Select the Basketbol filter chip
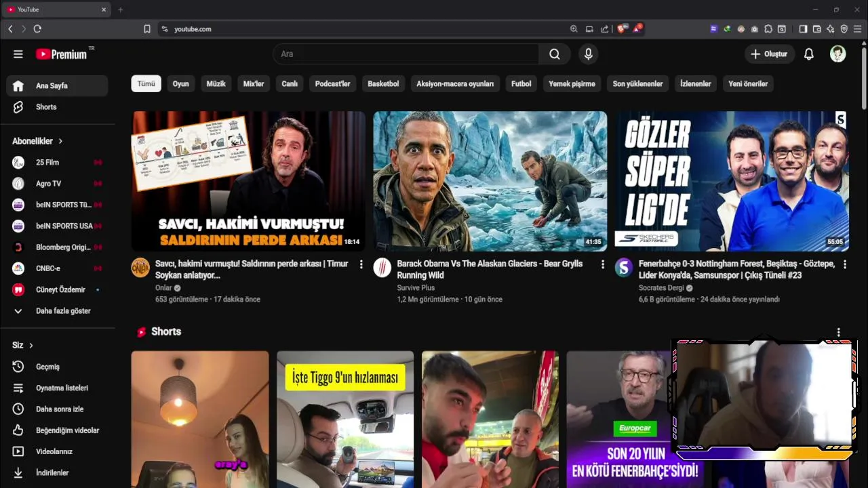Screen dimensions: 868x488 (383, 84)
